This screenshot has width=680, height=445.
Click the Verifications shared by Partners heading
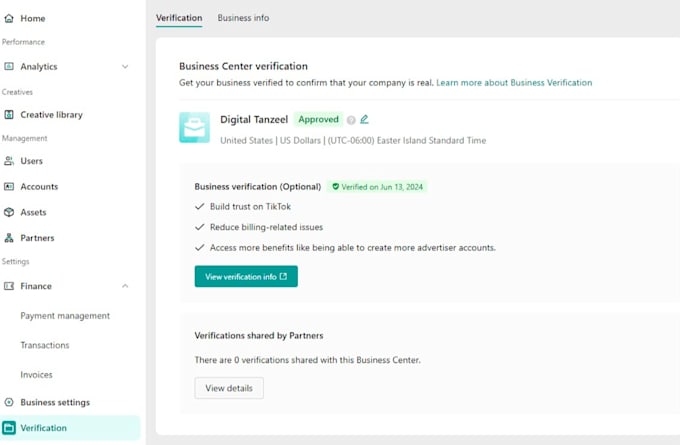259,335
